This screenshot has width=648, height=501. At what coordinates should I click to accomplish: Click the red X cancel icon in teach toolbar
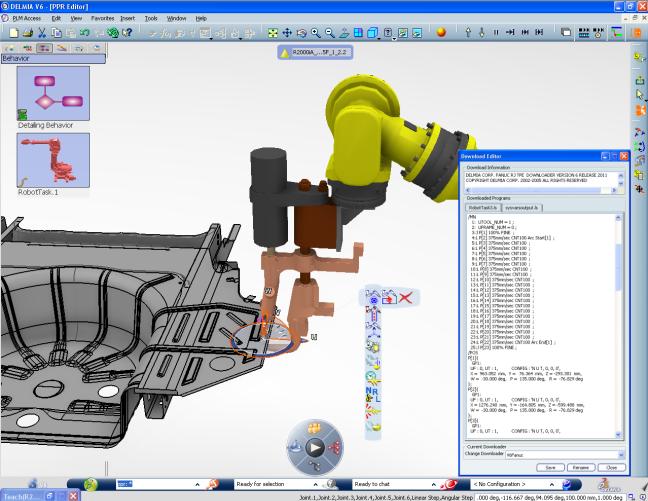point(405,297)
